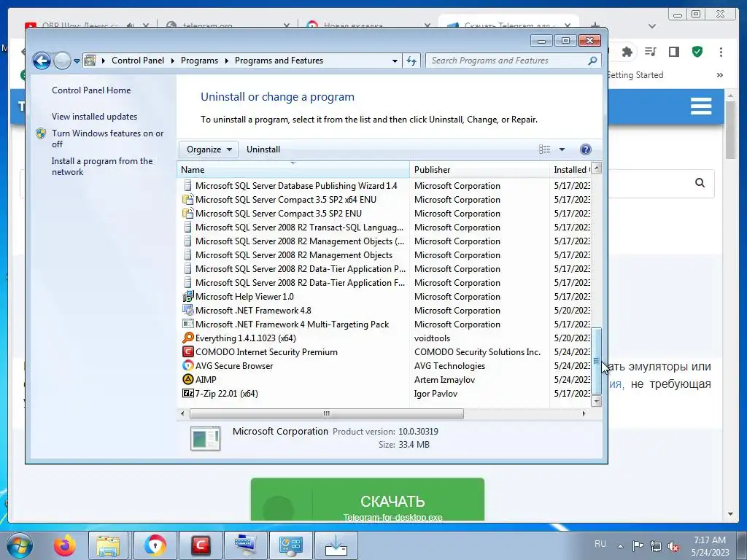Click the green СКАЧАТЬ download button
Image resolution: width=747 pixels, height=560 pixels.
368,499
